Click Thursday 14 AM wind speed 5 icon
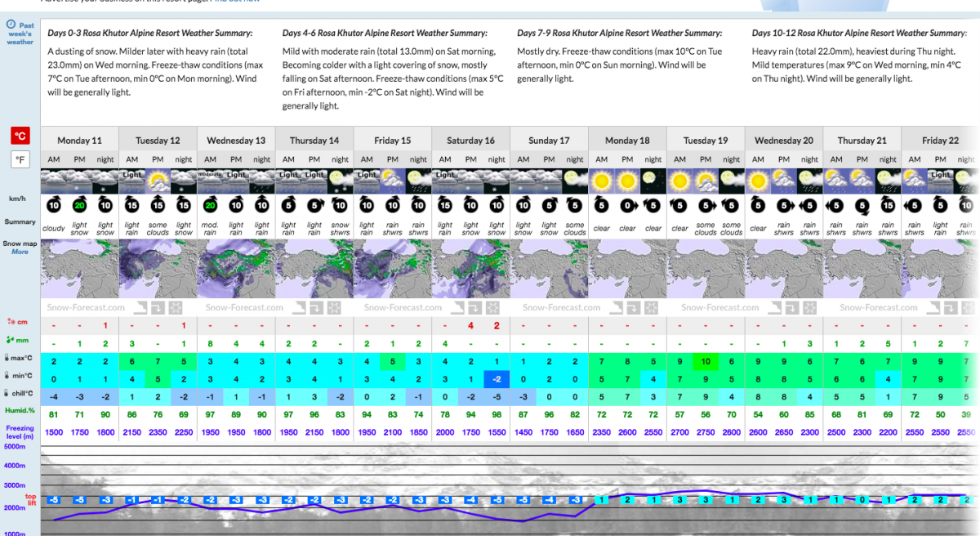Viewport: 980px width, 536px height. click(x=288, y=204)
